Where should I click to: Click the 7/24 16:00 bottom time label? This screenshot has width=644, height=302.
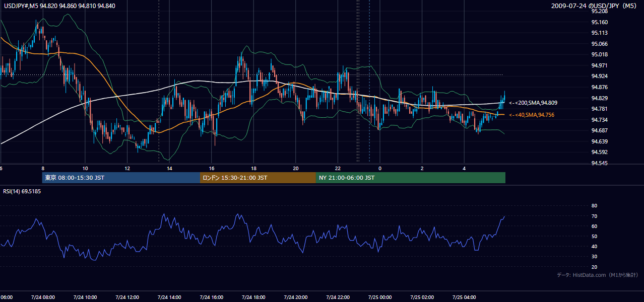click(x=211, y=297)
